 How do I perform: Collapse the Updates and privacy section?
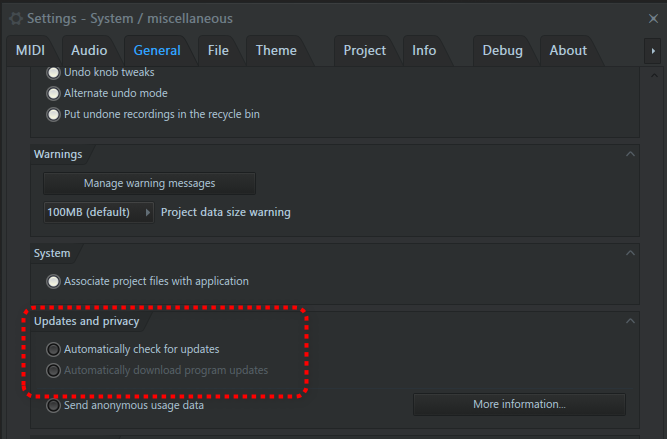(630, 321)
